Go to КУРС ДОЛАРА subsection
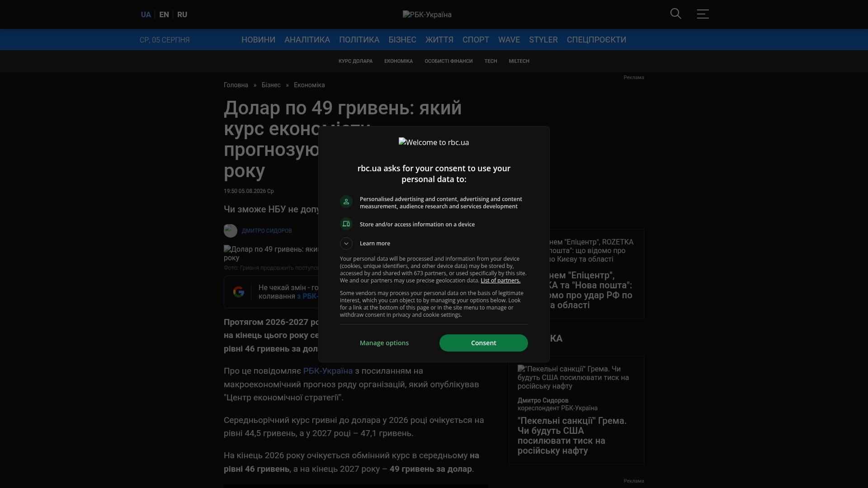 click(x=355, y=61)
